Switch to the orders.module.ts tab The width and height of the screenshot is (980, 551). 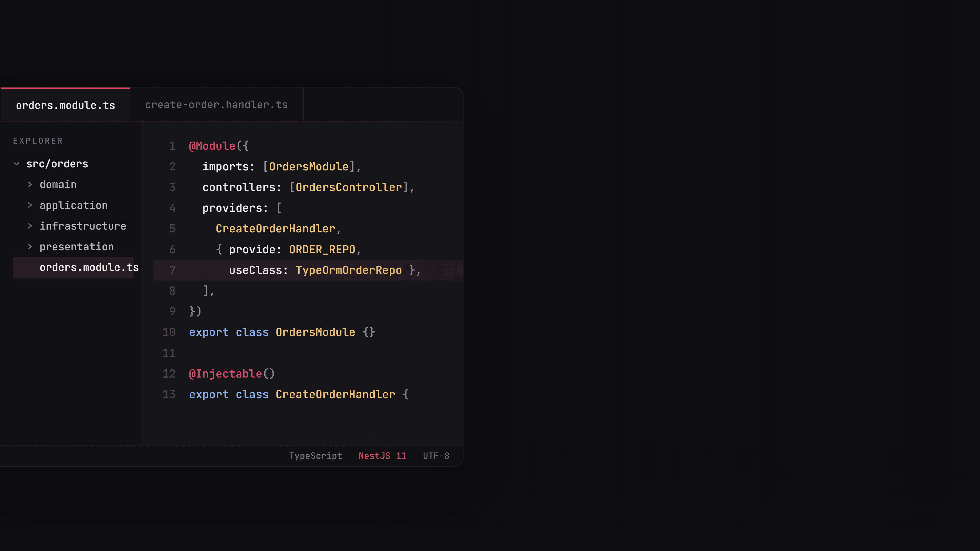(x=65, y=105)
